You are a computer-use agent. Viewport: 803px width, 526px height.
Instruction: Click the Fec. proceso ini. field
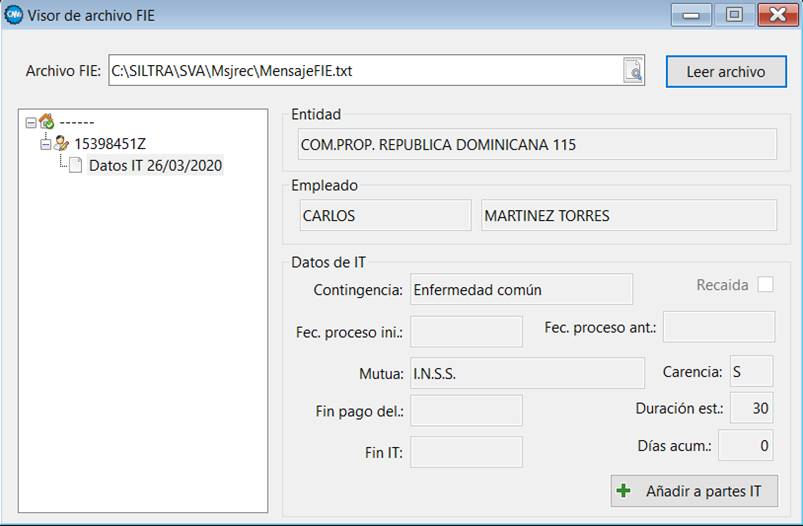pyautogui.click(x=466, y=331)
